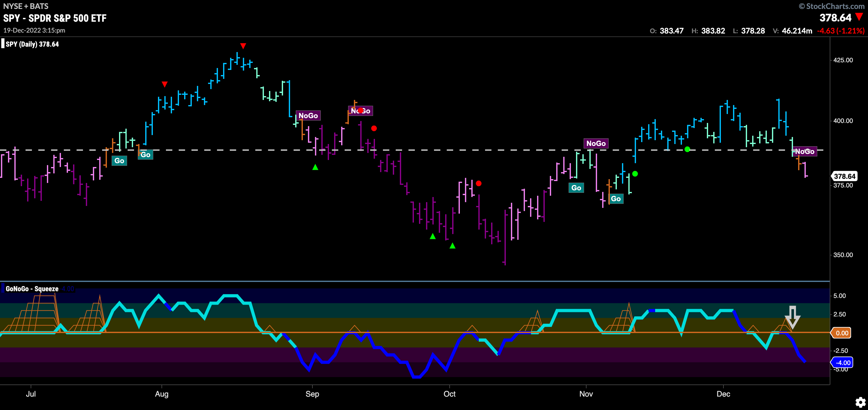Click the GoNoGo - Squeeze indicator label
This screenshot has height=410, width=868.
32,289
